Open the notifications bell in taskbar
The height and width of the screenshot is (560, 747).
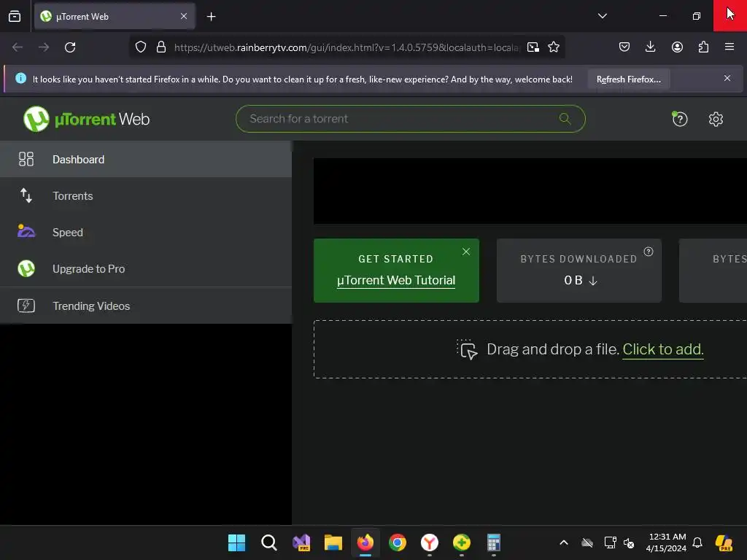coord(697,542)
